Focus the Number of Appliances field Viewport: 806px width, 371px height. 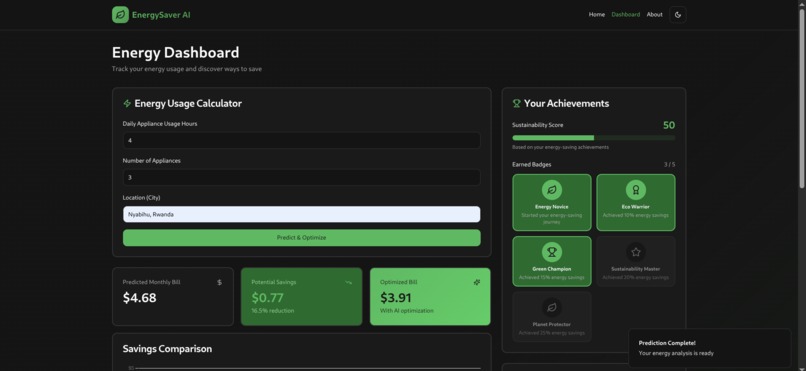click(302, 177)
